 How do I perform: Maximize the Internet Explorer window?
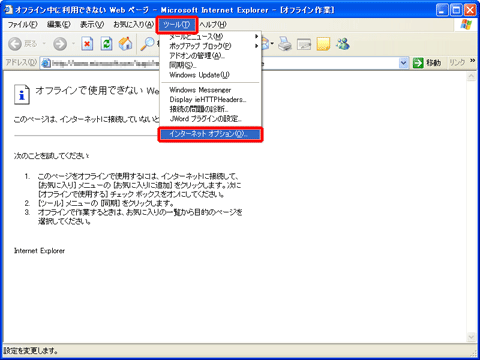(x=456, y=10)
